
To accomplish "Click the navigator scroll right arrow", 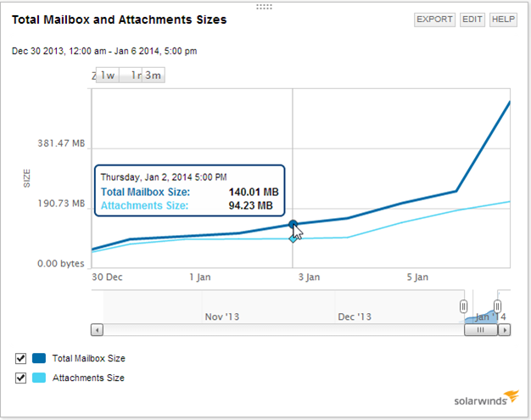I will (504, 330).
